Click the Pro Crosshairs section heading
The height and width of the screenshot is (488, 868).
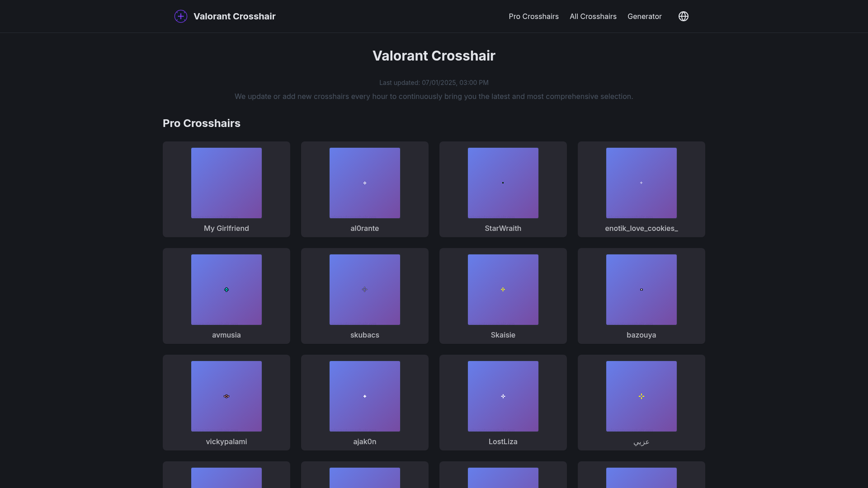pos(202,123)
